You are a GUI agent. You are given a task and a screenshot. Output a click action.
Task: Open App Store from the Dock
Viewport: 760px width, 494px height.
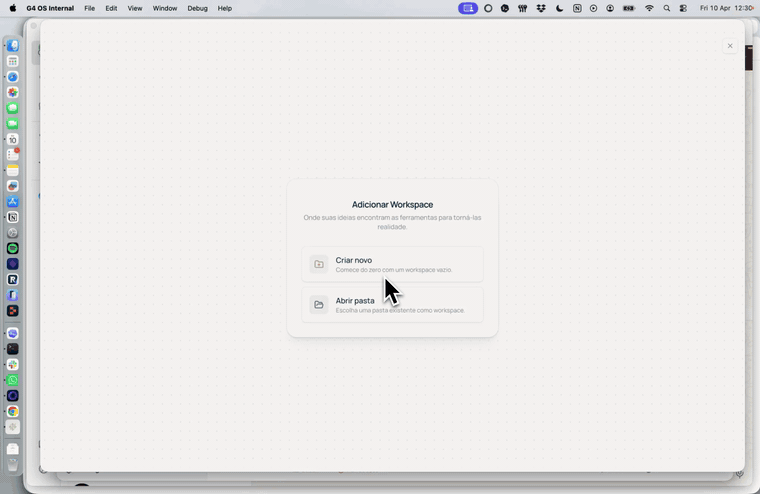[x=13, y=202]
